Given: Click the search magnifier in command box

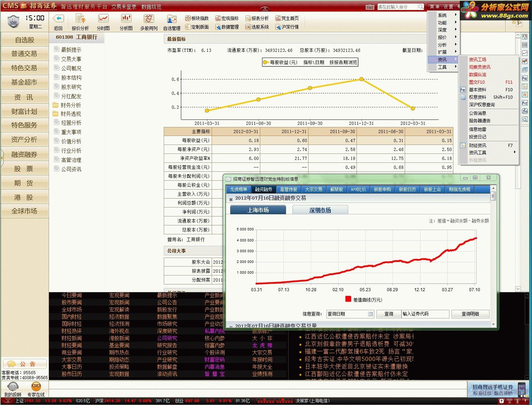Looking at the screenshot, I should pos(420,7).
